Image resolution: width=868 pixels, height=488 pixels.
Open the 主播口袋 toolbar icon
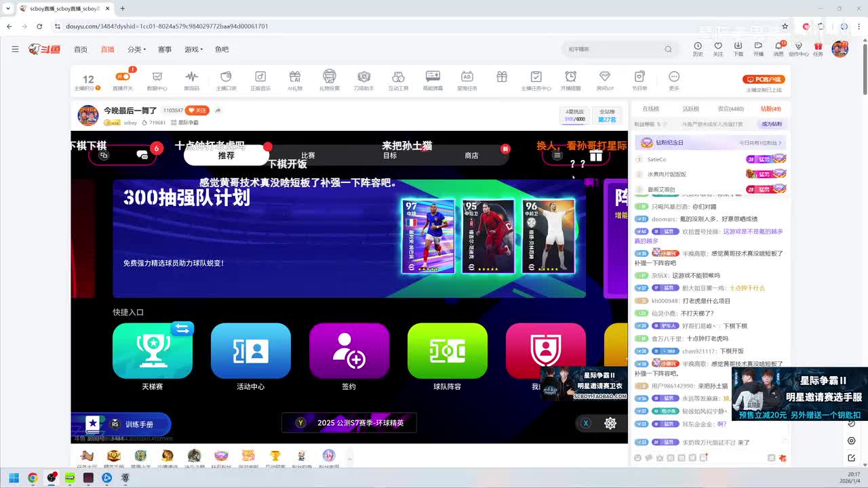pyautogui.click(x=226, y=80)
